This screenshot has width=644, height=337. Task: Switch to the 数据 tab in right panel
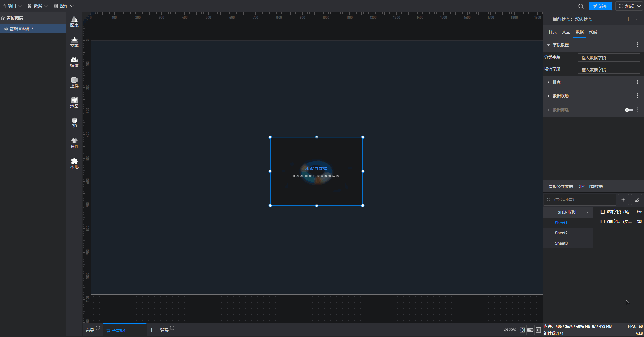click(580, 32)
